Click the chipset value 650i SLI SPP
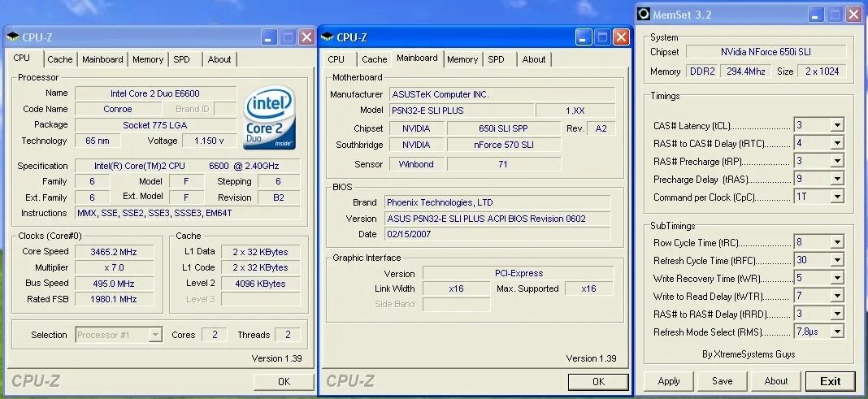The height and width of the screenshot is (399, 868). click(504, 128)
